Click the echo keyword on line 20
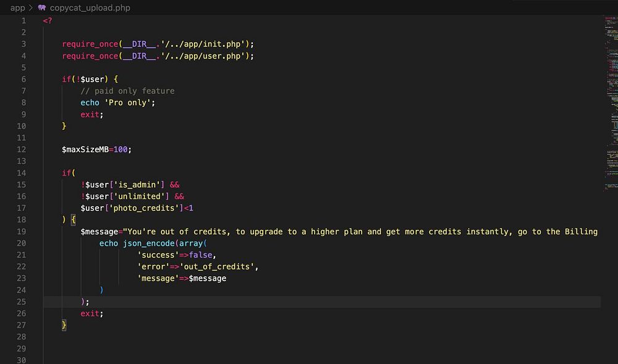Image resolution: width=618 pixels, height=364 pixels. (x=109, y=243)
